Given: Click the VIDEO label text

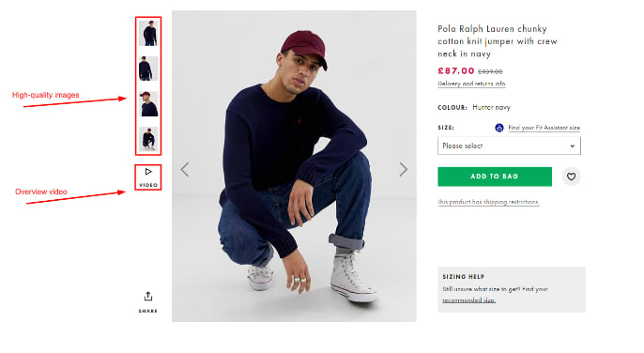Looking at the screenshot, I should pyautogui.click(x=148, y=185).
